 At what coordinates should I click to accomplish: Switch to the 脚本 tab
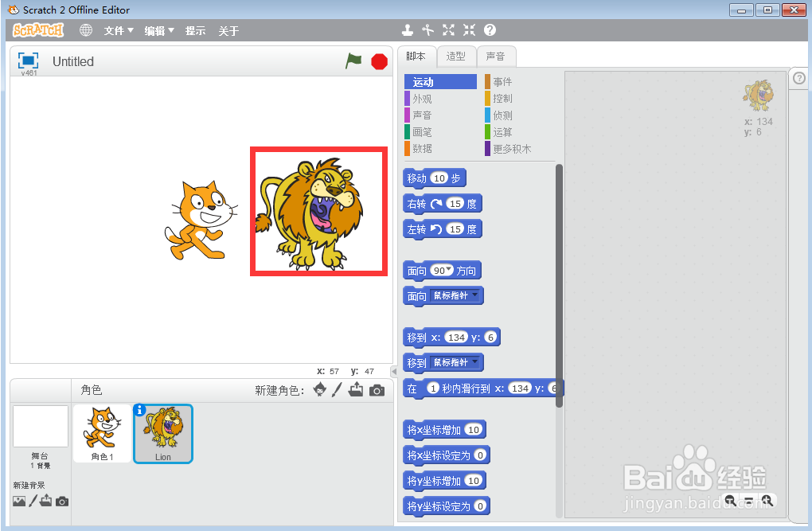pos(416,57)
